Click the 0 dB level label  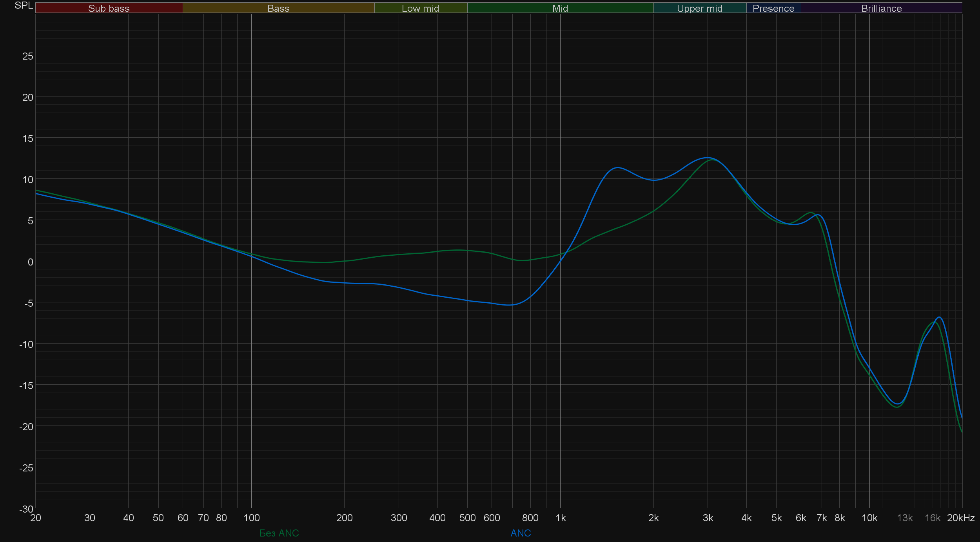pyautogui.click(x=30, y=262)
